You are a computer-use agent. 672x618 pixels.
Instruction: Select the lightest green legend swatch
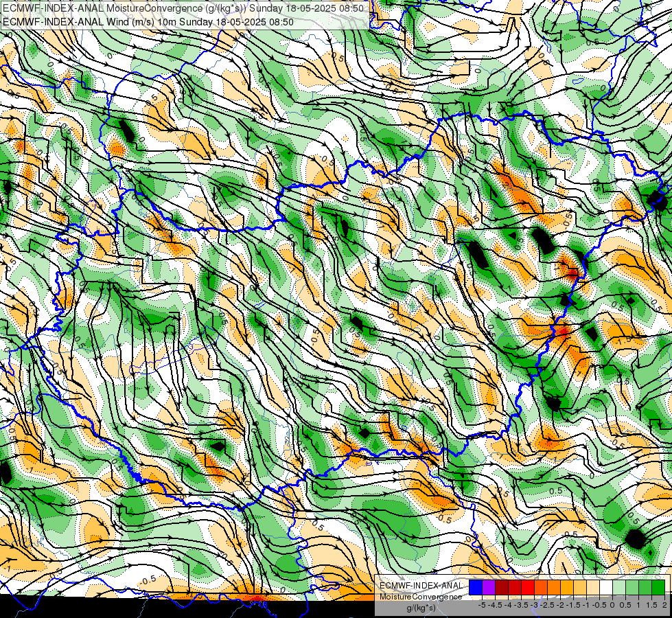pos(619,588)
